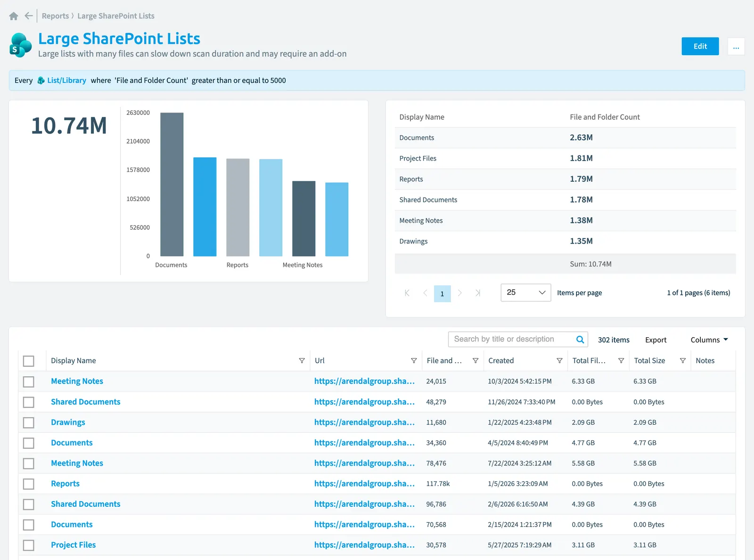Click the Reports bar in the chart
Screen dimensions: 754x560
pyautogui.click(x=238, y=207)
